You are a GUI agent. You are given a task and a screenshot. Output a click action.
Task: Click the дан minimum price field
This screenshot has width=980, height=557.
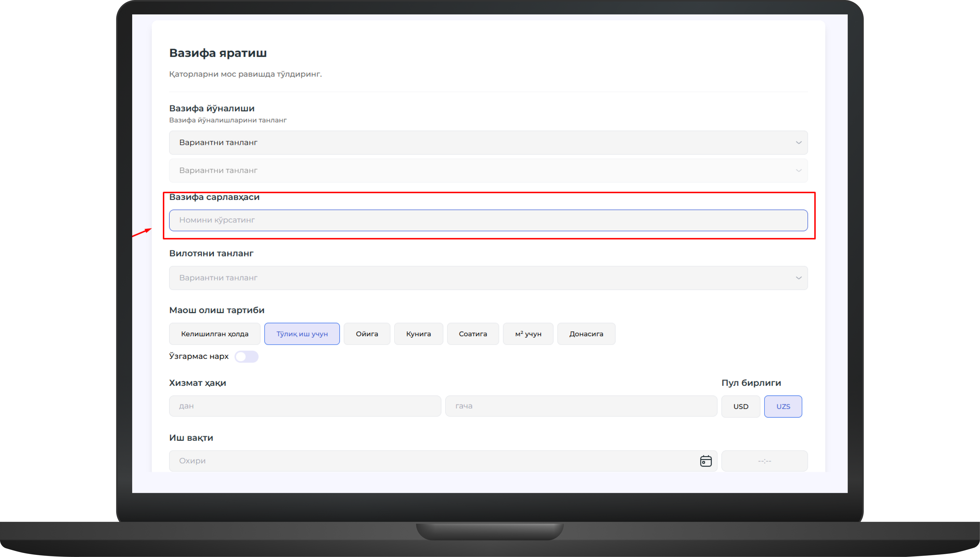[x=305, y=406]
